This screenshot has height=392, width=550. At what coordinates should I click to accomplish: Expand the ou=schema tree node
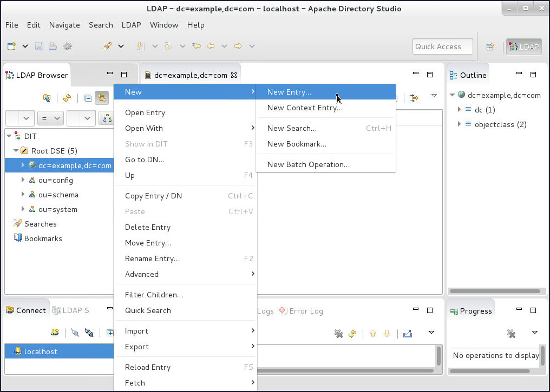(23, 195)
